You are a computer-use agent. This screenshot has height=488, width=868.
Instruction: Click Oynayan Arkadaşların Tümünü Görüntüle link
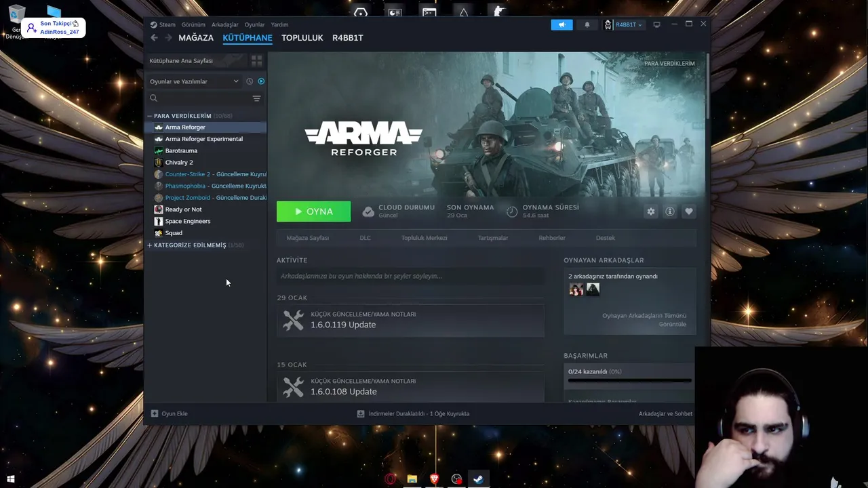pyautogui.click(x=644, y=320)
